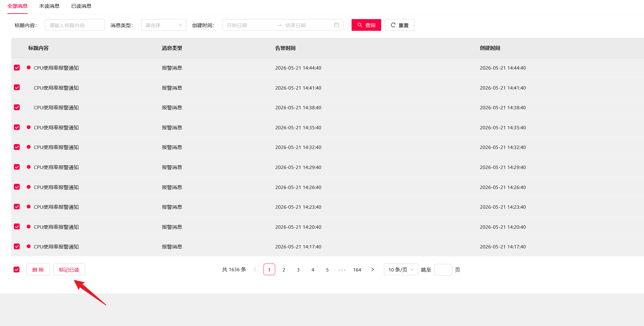Click 报警消息 type in the 14:17:40 row
The image size is (644, 326).
coord(172,247)
